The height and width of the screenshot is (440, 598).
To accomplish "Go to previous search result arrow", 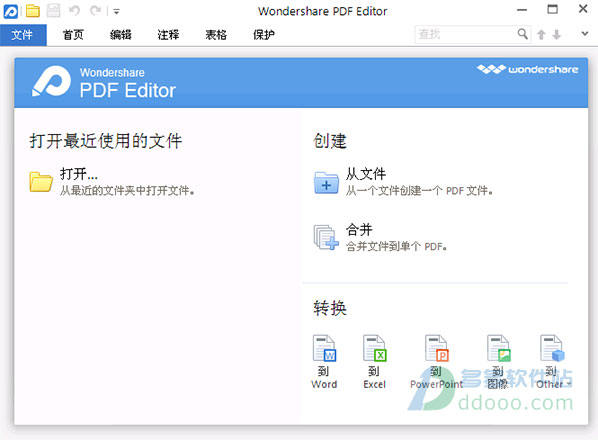I will click(x=541, y=35).
